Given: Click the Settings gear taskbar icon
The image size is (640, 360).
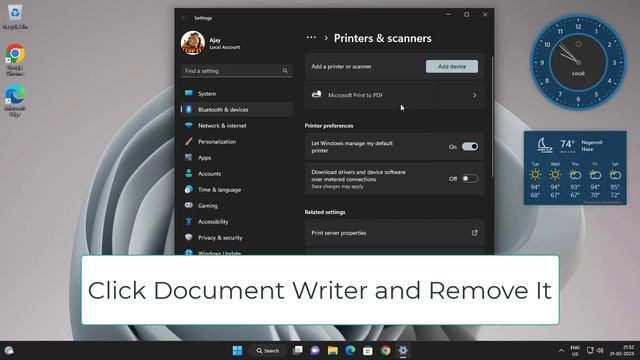Looking at the screenshot, I should click(403, 350).
